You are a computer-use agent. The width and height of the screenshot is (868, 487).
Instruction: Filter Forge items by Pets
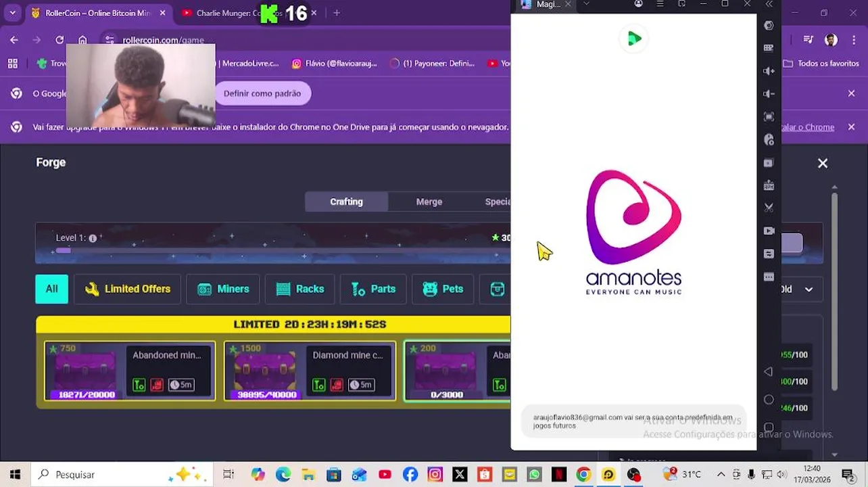(x=443, y=289)
